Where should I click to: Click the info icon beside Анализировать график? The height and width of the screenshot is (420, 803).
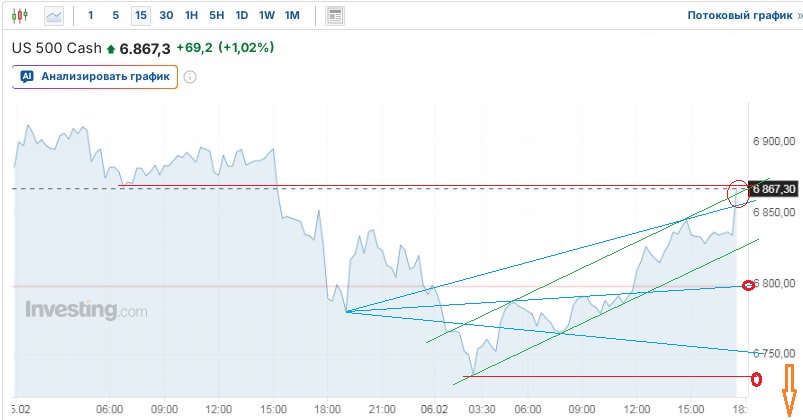[190, 77]
